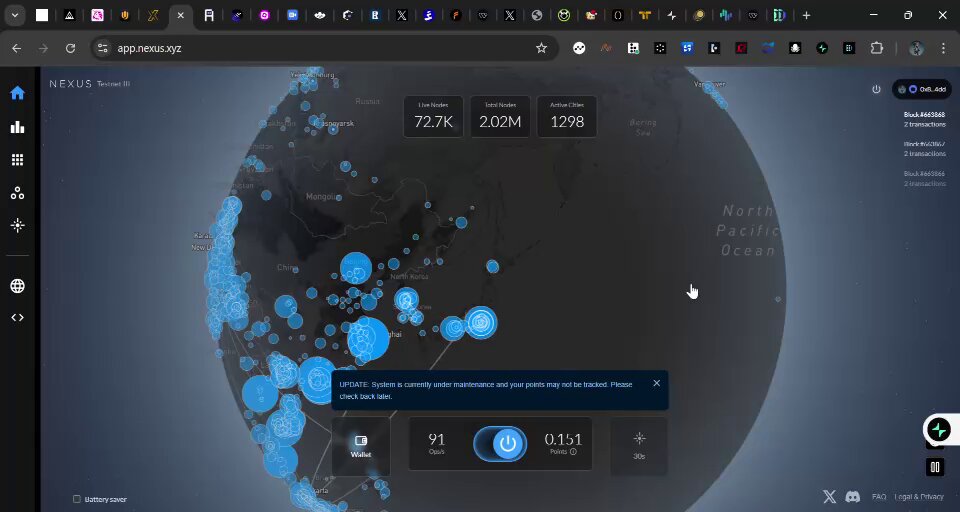Open the X (Twitter) footer icon
This screenshot has height=512, width=960.
pos(829,497)
